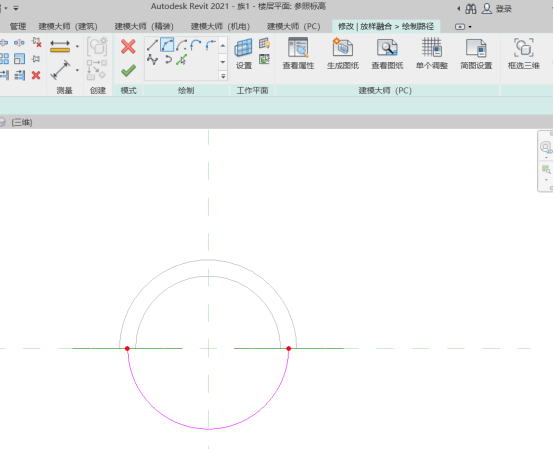Select the Spline draw tool
The height and width of the screenshot is (449, 554).
(152, 60)
